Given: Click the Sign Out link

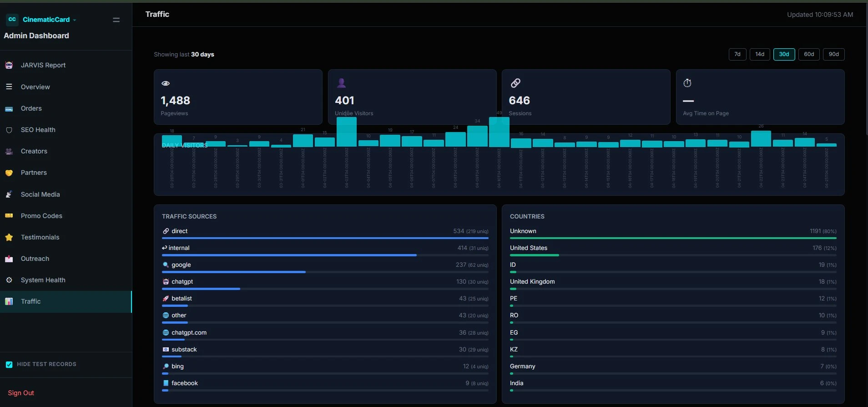Looking at the screenshot, I should tap(21, 393).
